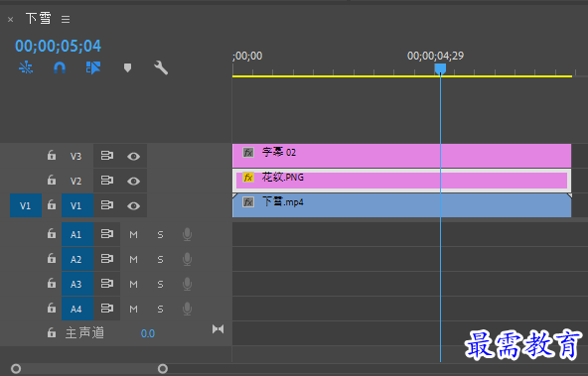This screenshot has width=588, height=376.
Task: Select the 花纹.PNG clip
Action: point(401,181)
